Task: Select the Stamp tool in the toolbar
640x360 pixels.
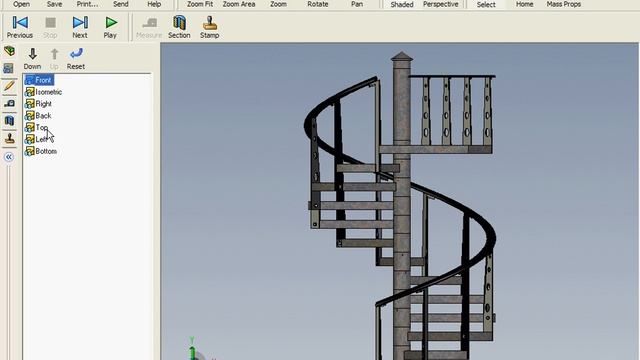Action: tap(209, 27)
